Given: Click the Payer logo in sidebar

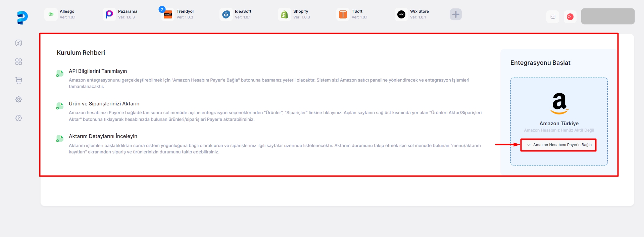Looking at the screenshot, I should pyautogui.click(x=22, y=17).
